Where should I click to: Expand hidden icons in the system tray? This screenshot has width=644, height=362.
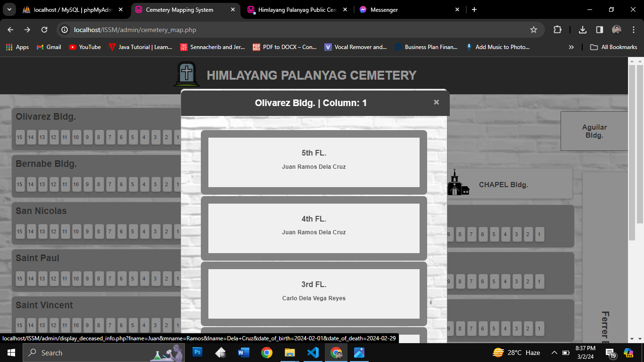tap(554, 352)
